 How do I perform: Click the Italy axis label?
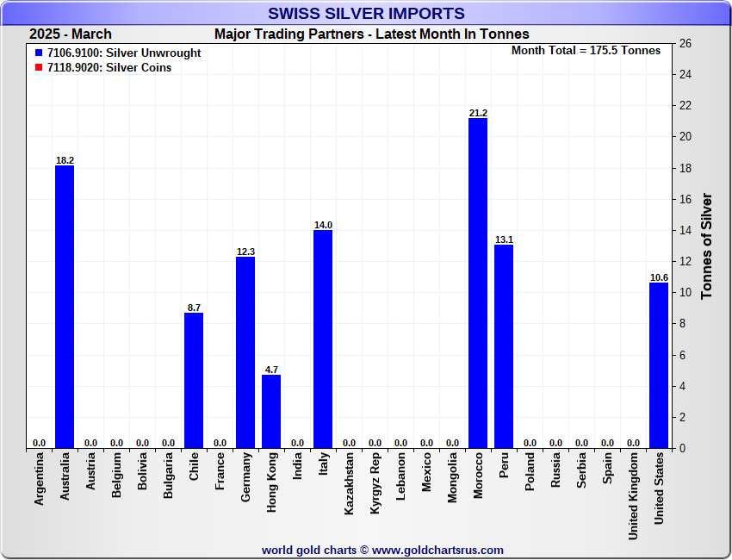[x=323, y=464]
